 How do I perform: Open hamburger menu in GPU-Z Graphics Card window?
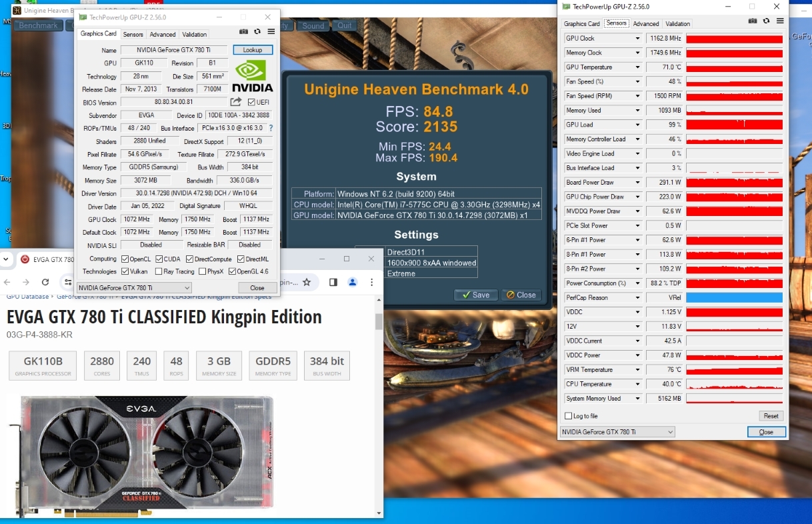tap(271, 31)
